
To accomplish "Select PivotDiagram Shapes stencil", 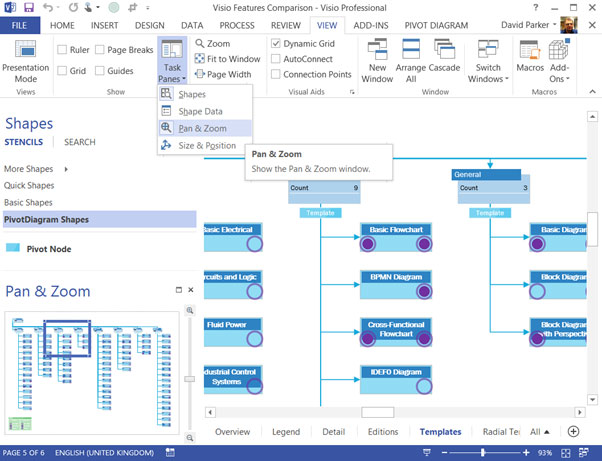I will (x=99, y=220).
